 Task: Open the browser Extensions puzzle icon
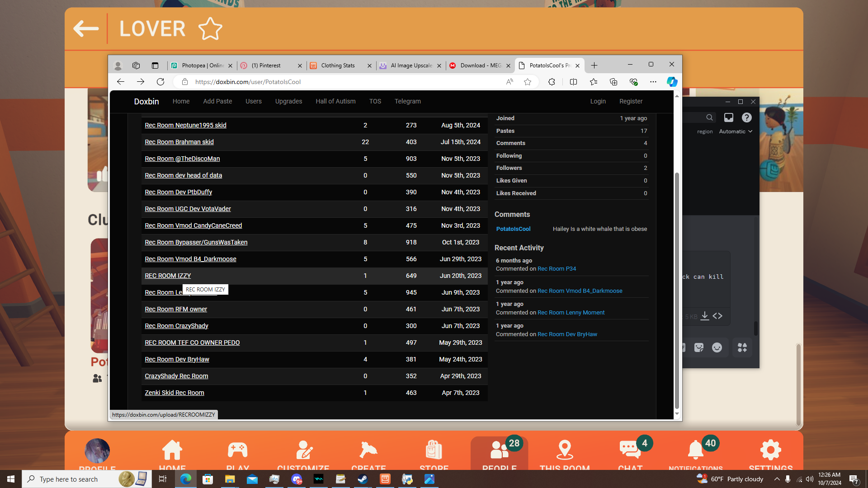tap(552, 82)
